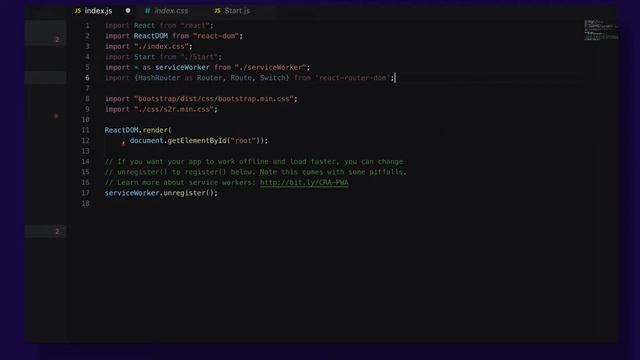Click "./index.css" string on line 3
Screen dimensions: 640x360
coord(161,47)
